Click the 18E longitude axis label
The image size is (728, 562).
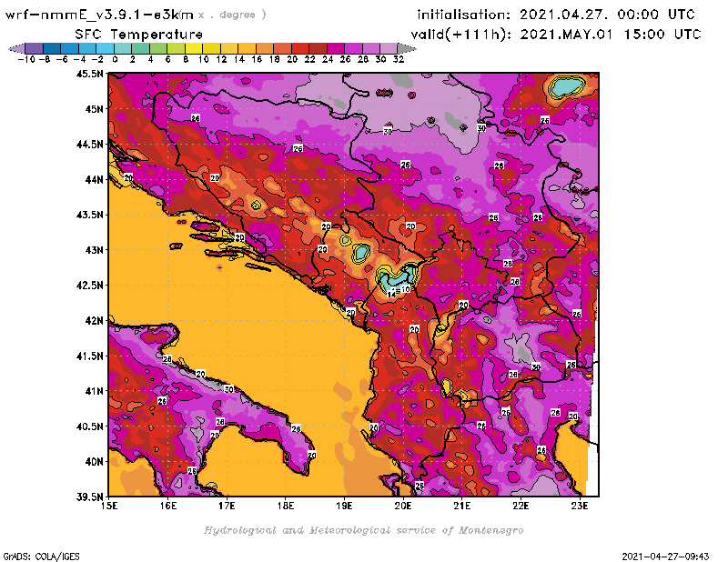coord(286,506)
